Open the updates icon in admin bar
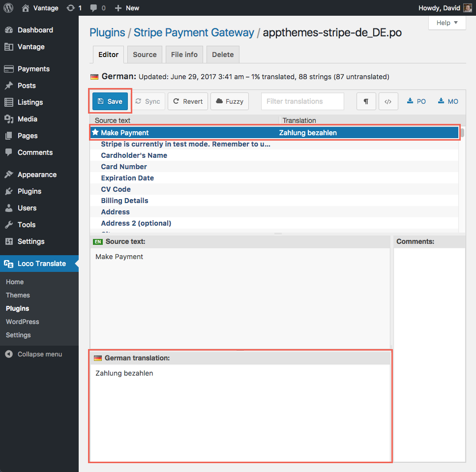Viewport: 476px width, 472px height. point(74,8)
